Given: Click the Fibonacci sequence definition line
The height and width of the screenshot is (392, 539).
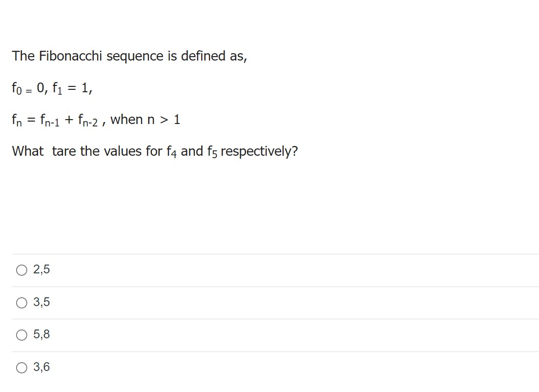Looking at the screenshot, I should click(129, 56).
